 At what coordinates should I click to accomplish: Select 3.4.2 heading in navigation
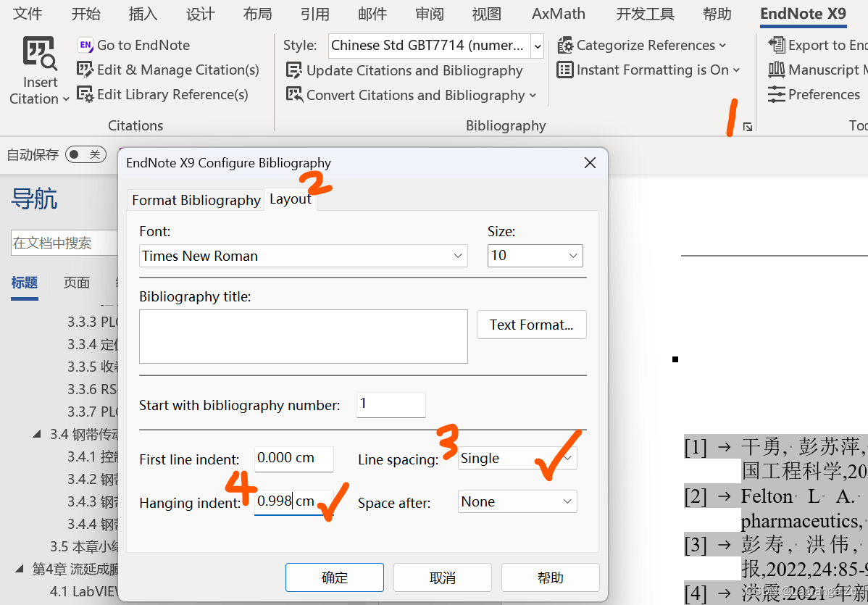click(93, 479)
